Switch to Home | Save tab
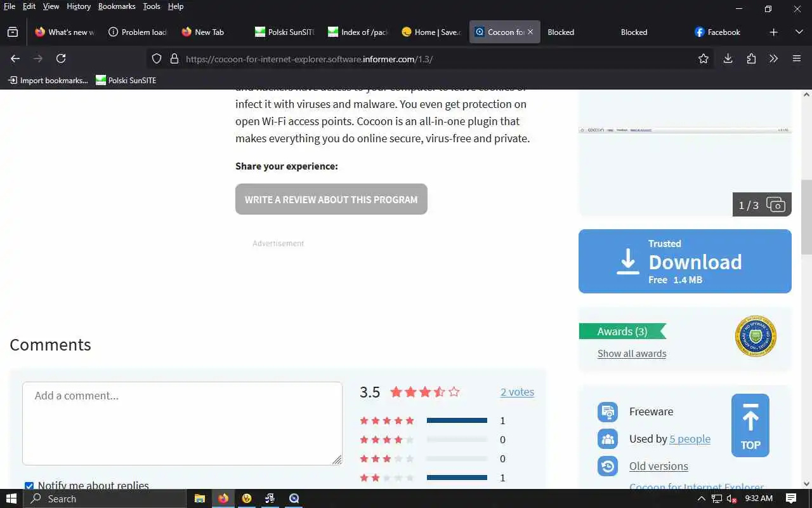The image size is (812, 508). click(x=431, y=32)
